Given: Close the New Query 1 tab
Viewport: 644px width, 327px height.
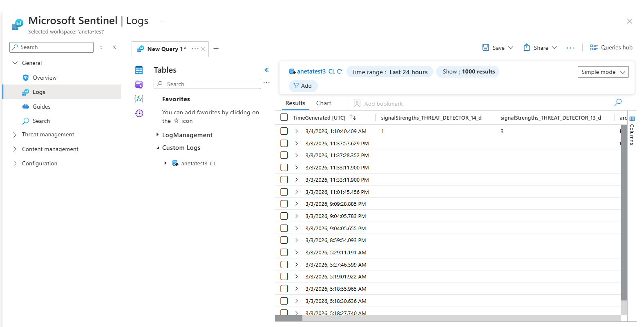Looking at the screenshot, I should point(203,49).
